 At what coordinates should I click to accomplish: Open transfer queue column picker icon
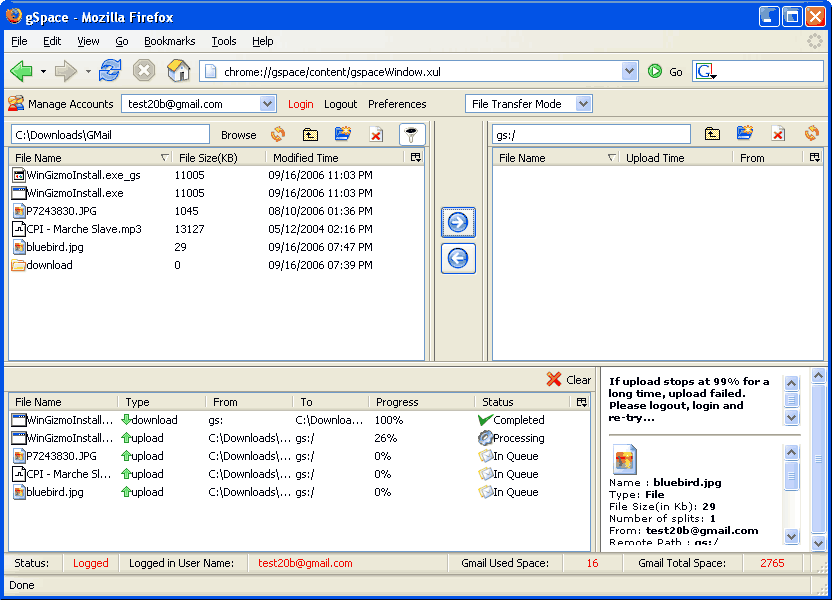coord(582,402)
